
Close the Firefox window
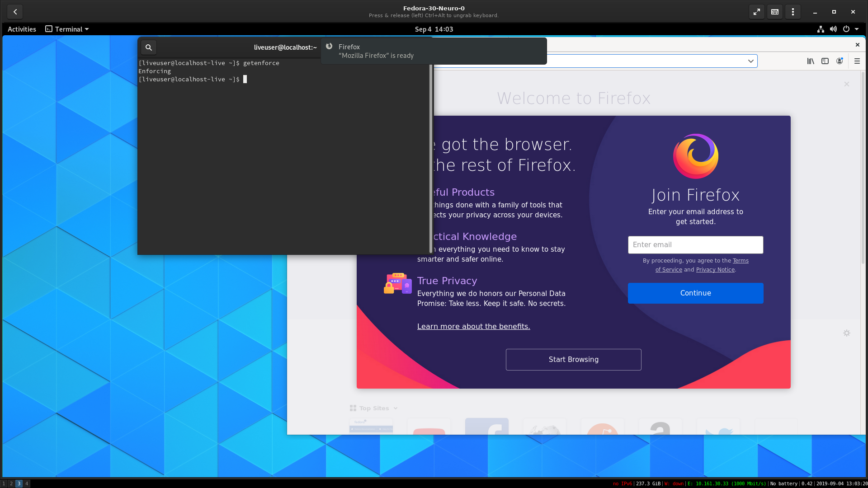coord(857,45)
